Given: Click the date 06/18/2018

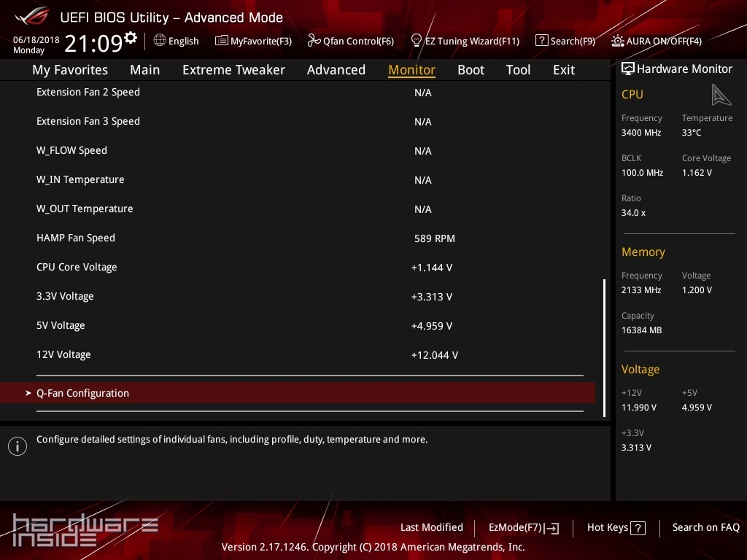Looking at the screenshot, I should 36,40.
